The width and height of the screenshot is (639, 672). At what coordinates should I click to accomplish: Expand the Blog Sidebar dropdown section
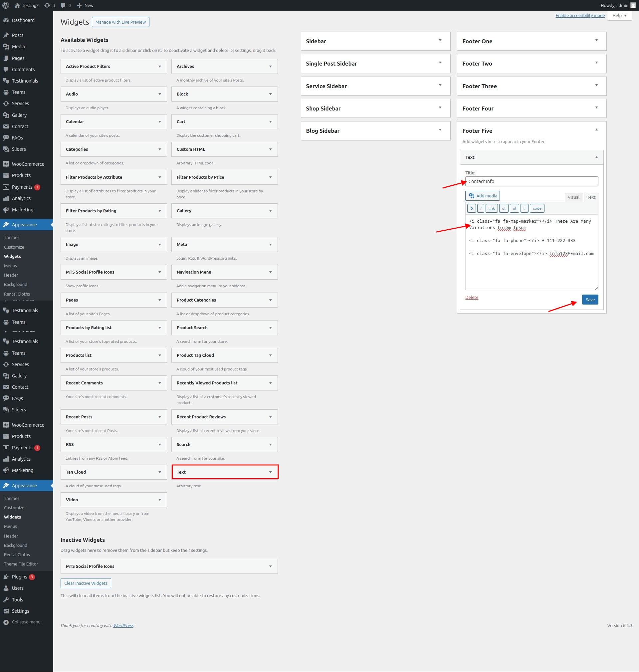tap(440, 130)
